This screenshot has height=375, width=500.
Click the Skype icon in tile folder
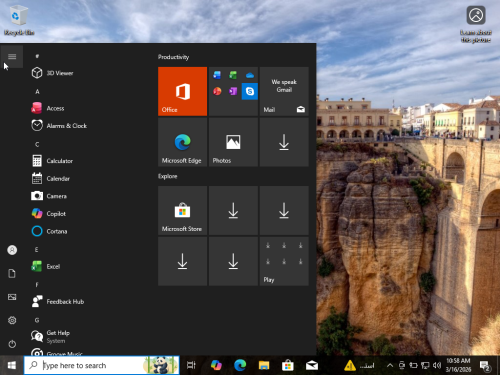pos(250,91)
